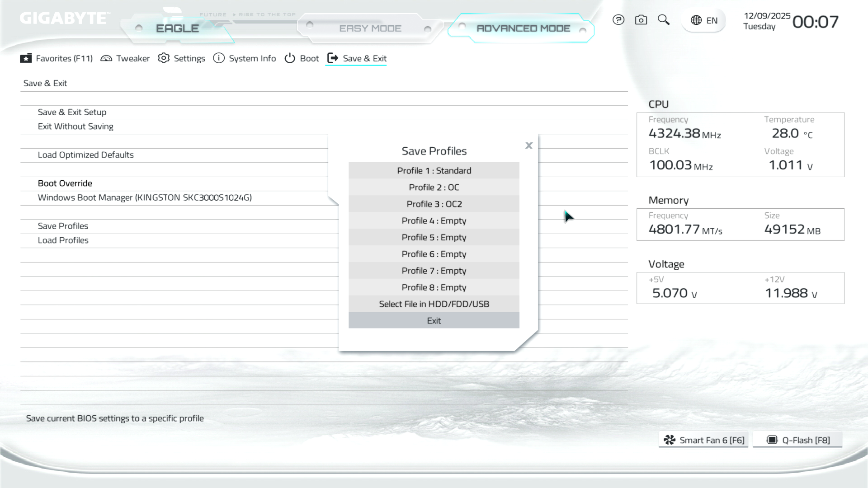Image resolution: width=868 pixels, height=488 pixels.
Task: Switch to Easy Mode
Action: (370, 28)
